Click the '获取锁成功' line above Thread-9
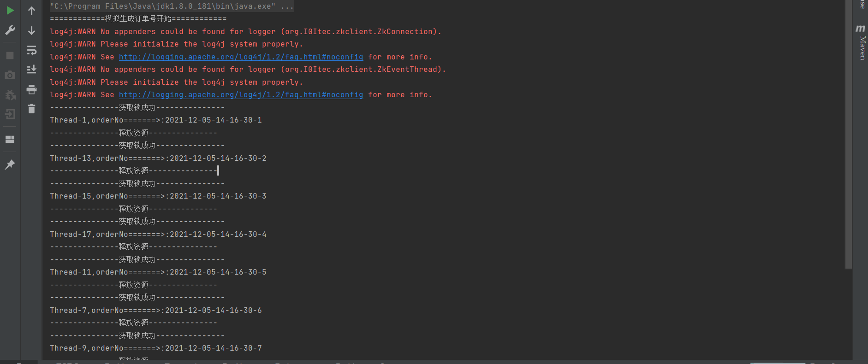 137,335
